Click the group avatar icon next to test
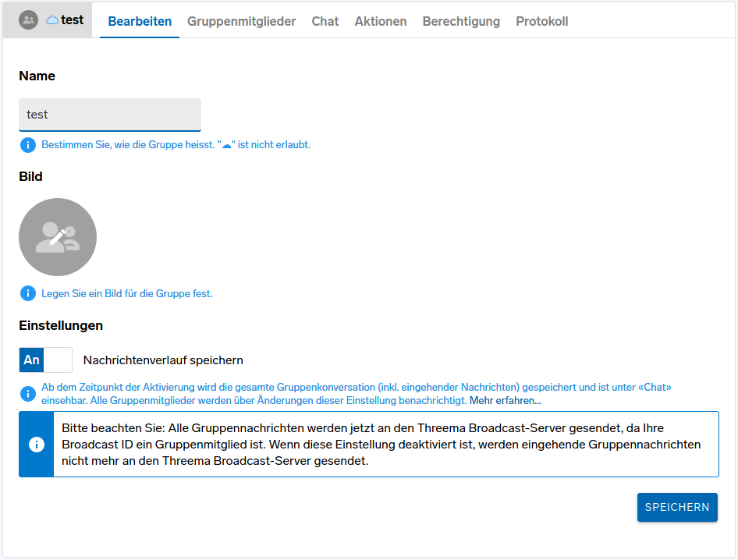This screenshot has height=560, width=738. click(28, 19)
